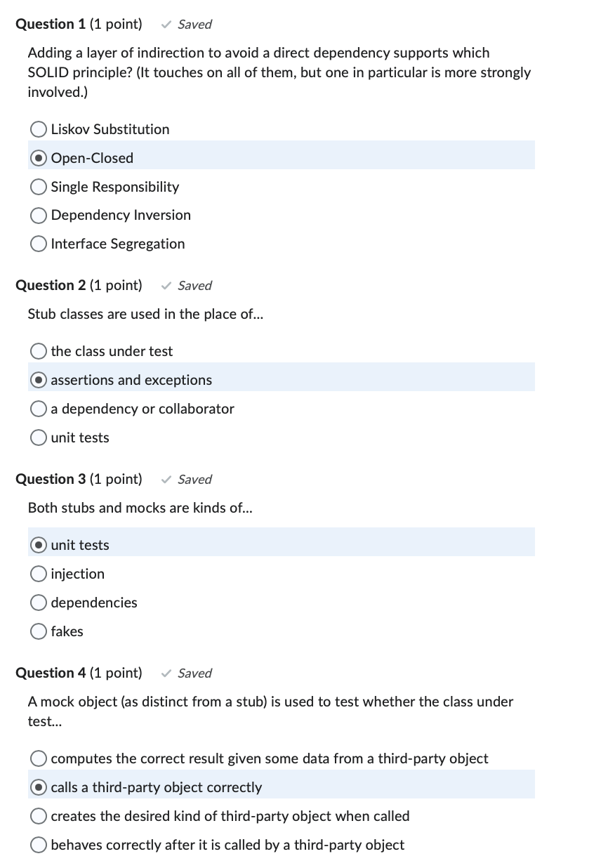Click the Saved checkmark beside Question 3

[x=166, y=479]
